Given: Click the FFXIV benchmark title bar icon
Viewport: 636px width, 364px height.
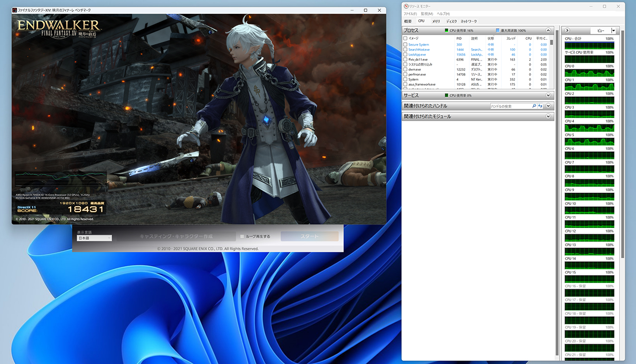Looking at the screenshot, I should click(x=15, y=10).
